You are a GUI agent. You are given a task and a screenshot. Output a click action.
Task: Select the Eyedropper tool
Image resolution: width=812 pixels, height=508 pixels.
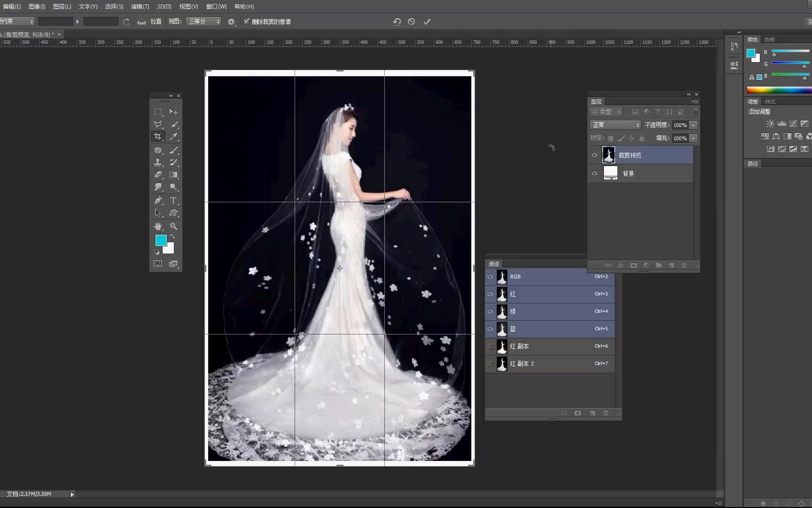(x=173, y=136)
